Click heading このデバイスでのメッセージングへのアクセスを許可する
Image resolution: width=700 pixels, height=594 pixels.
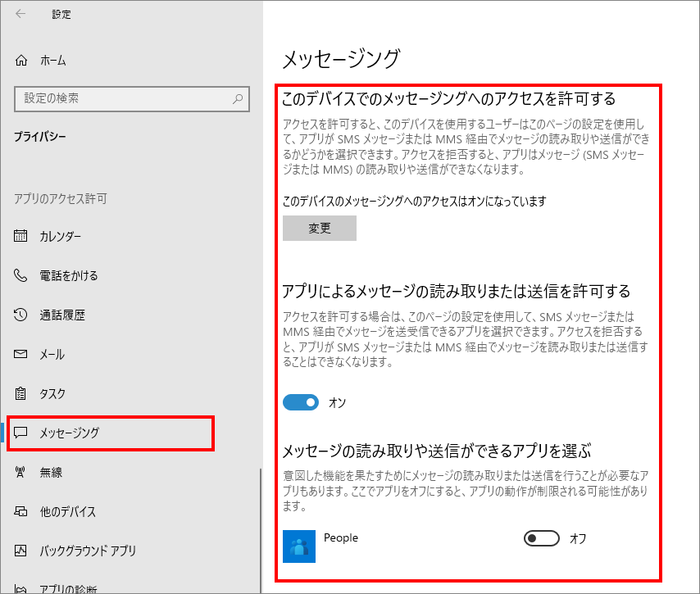448,98
